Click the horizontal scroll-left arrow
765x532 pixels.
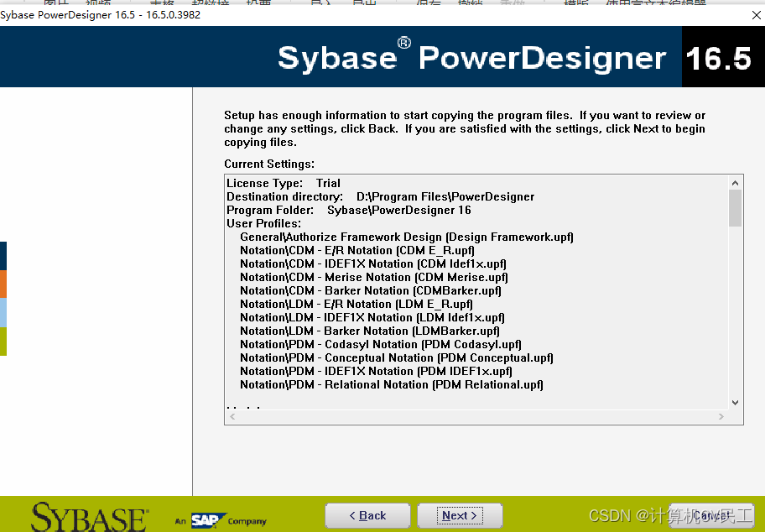(x=232, y=416)
